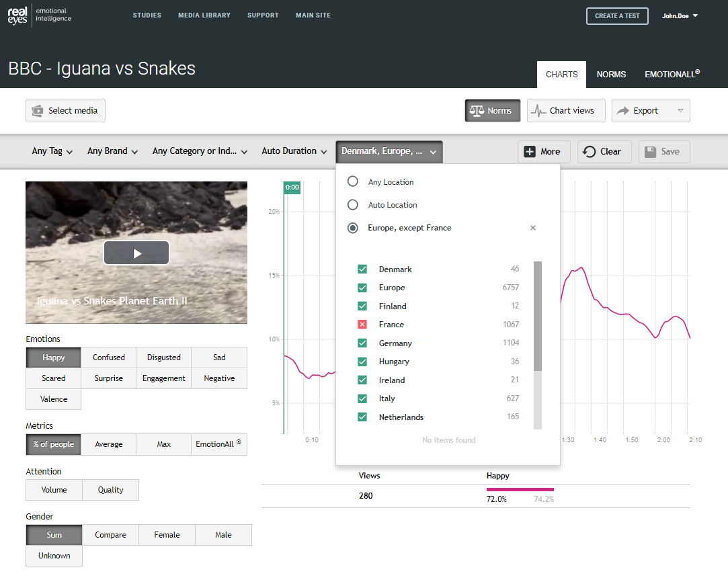Click the Clear reset arrow icon
728x588 pixels.
[589, 152]
